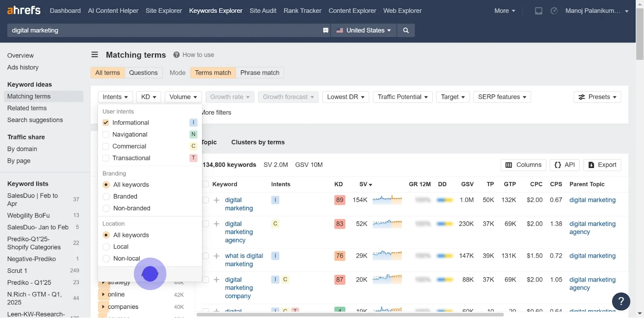Open Content Explorer in top nav

click(352, 11)
